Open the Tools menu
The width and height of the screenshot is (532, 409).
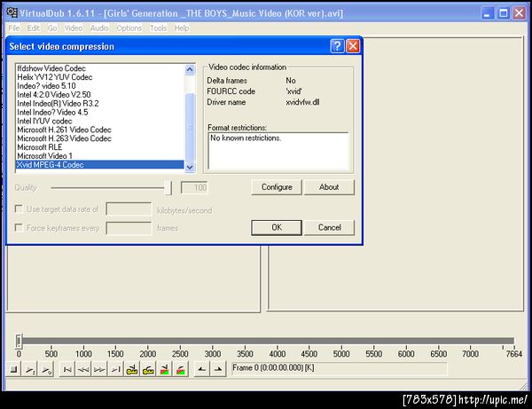[158, 28]
